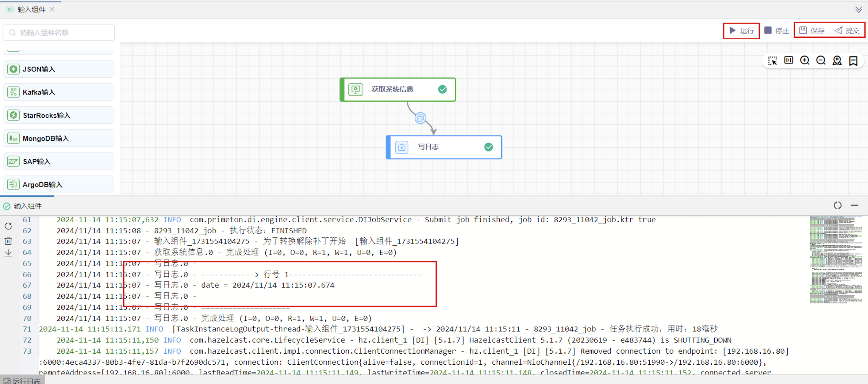868x384 pixels.
Task: Download the log via download icon
Action: pyautogui.click(x=8, y=253)
